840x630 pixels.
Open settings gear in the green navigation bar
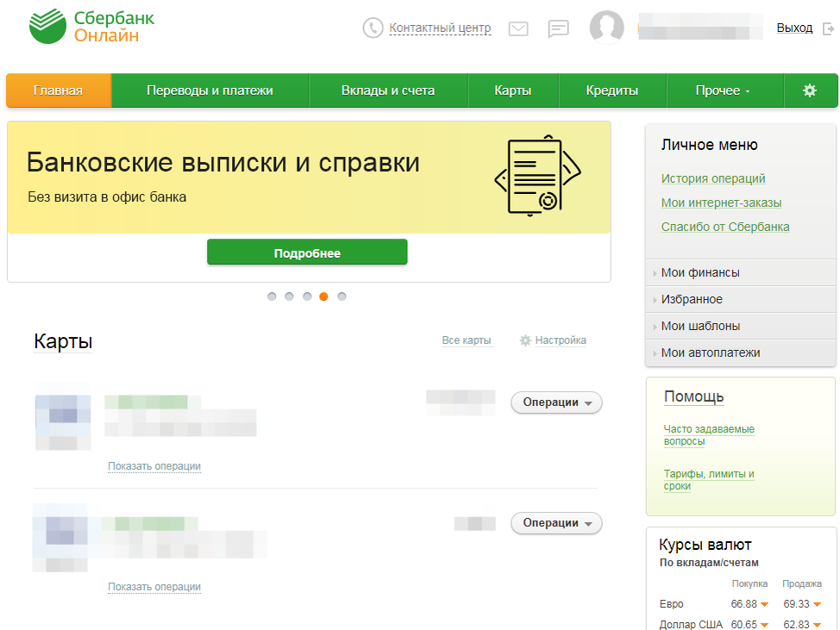[810, 90]
